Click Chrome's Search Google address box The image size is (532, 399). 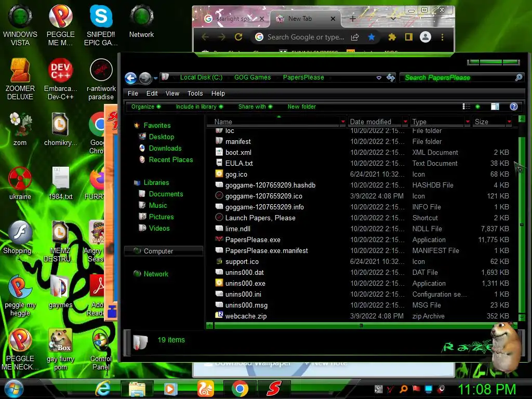click(305, 37)
